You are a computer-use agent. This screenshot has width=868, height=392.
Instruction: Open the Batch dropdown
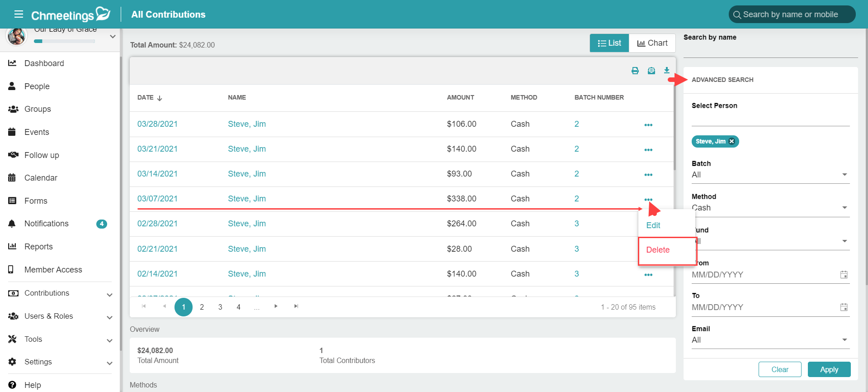coord(770,175)
